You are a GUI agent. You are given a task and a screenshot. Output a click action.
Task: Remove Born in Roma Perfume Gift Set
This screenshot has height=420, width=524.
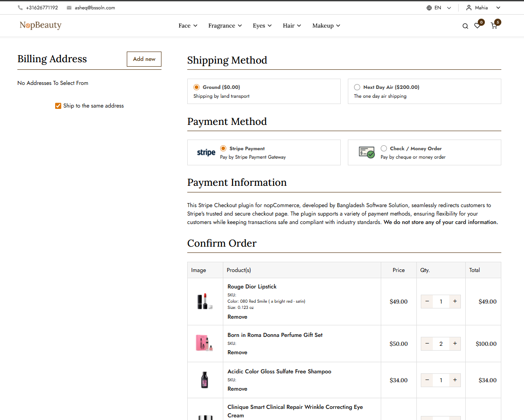pos(237,352)
